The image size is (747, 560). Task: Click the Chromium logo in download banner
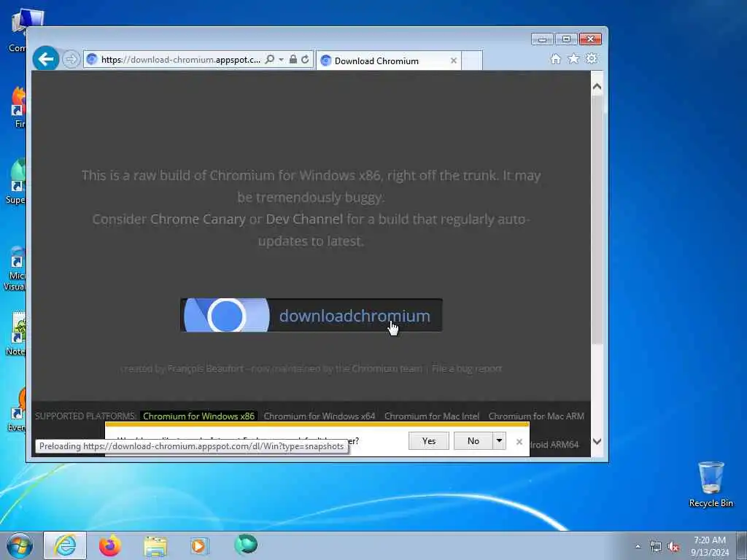pos(226,315)
